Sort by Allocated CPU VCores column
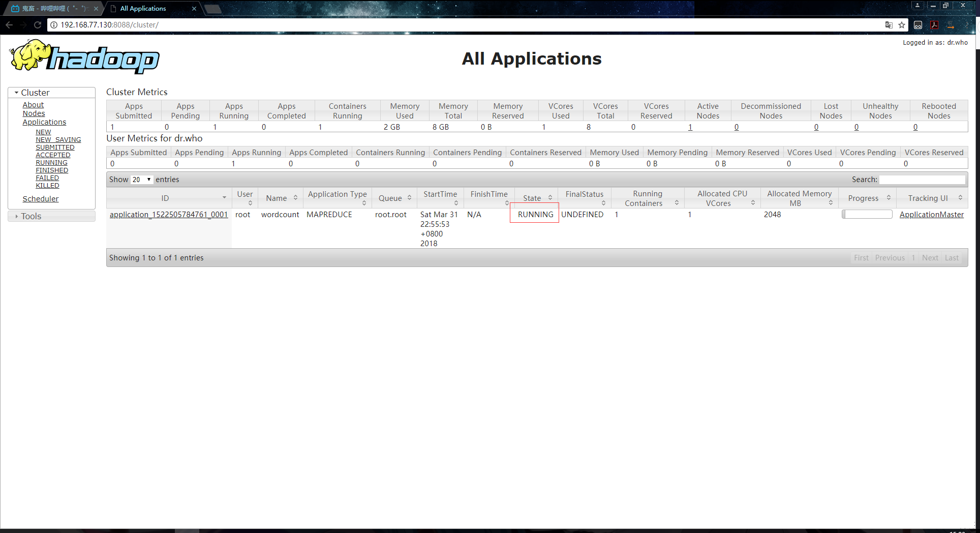This screenshot has width=980, height=533. click(722, 198)
